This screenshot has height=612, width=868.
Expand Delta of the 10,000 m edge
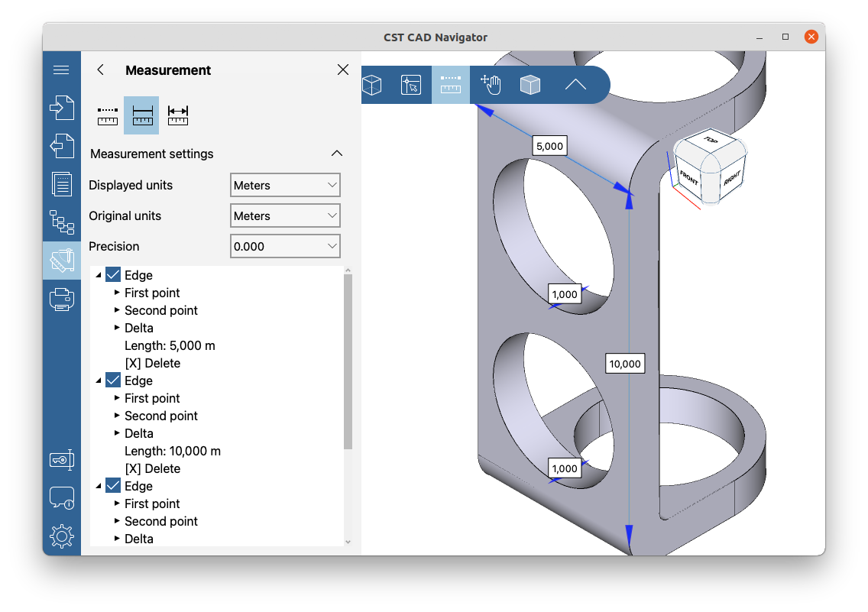coord(117,432)
